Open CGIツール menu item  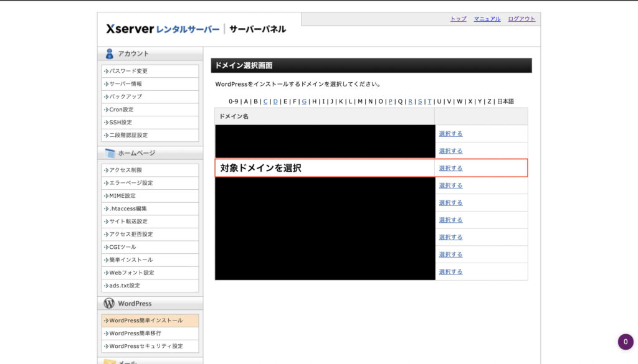click(150, 247)
